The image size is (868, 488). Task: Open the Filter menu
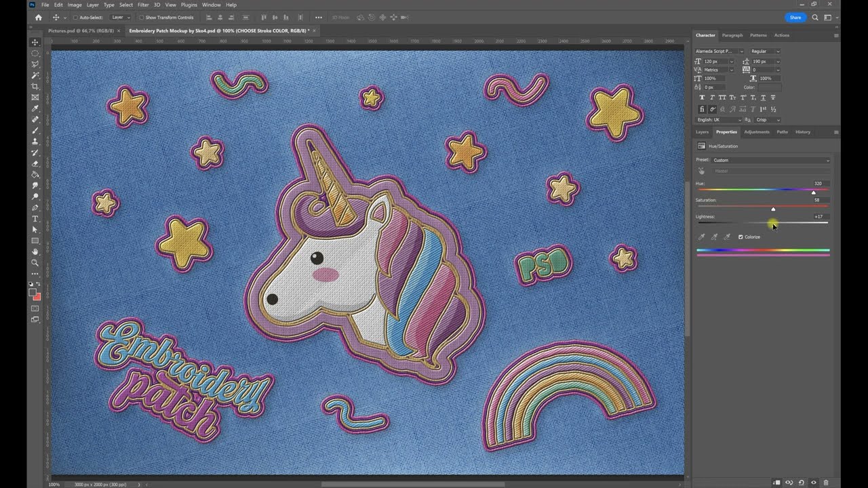click(x=143, y=5)
